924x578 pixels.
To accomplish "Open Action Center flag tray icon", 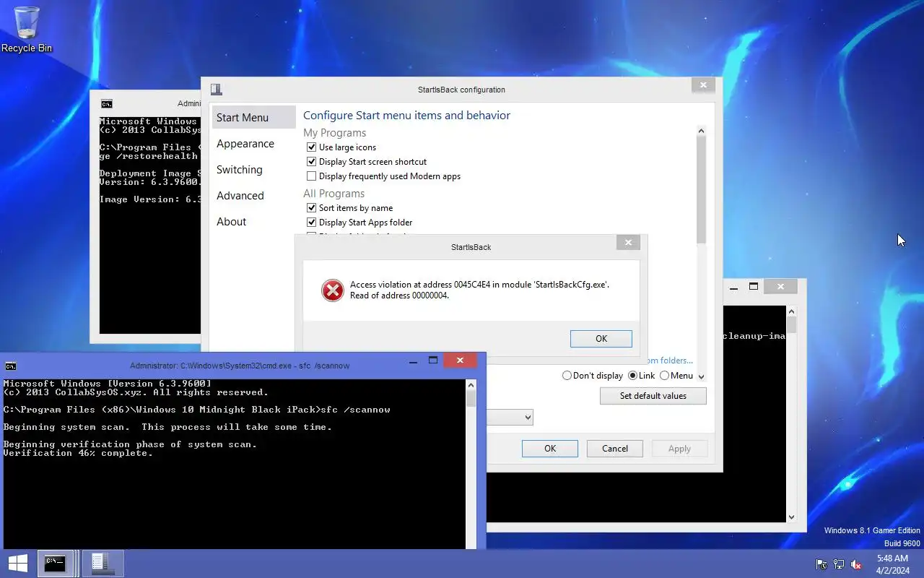I will click(x=821, y=564).
